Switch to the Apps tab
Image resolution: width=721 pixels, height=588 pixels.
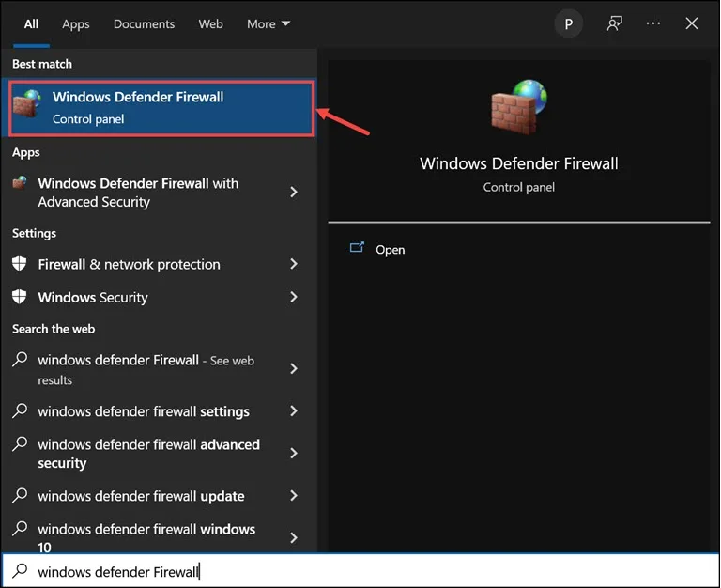(x=76, y=24)
